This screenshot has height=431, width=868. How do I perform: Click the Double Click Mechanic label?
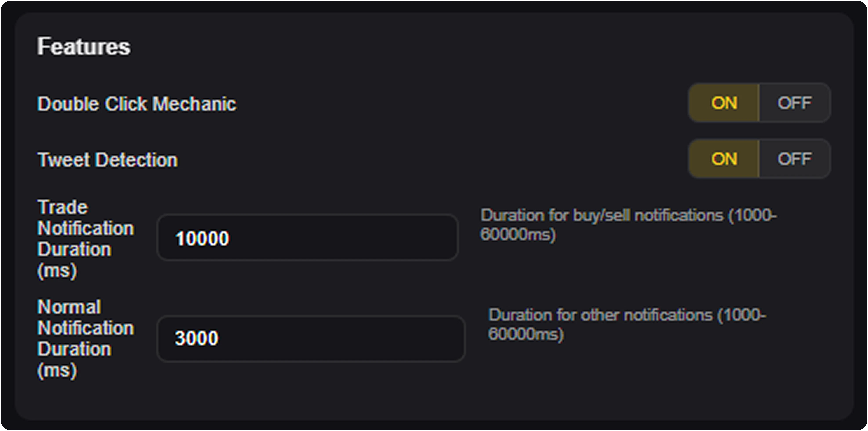click(x=137, y=104)
